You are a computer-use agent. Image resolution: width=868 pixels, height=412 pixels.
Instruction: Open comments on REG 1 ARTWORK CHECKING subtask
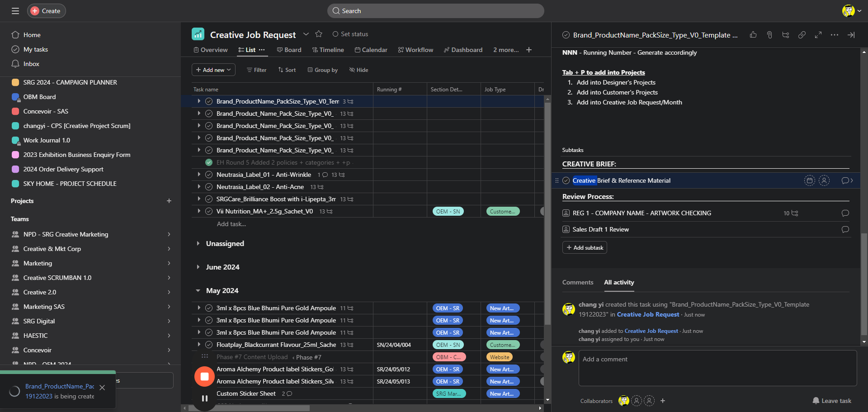pos(845,213)
